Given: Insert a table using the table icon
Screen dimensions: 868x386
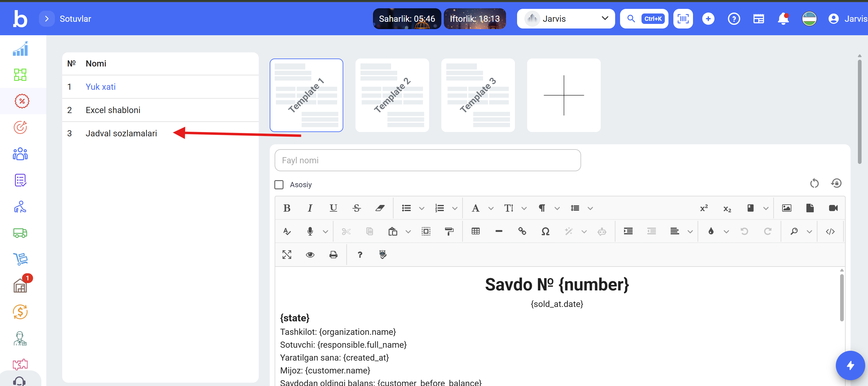Looking at the screenshot, I should 475,231.
